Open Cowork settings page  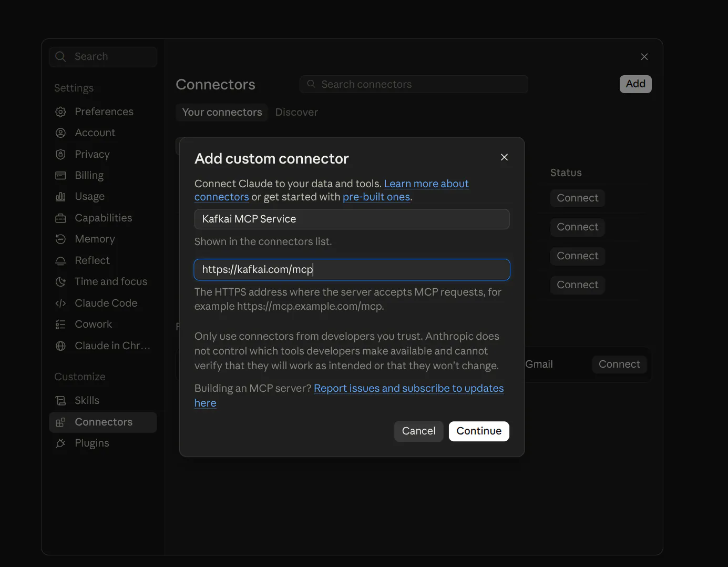tap(103, 324)
